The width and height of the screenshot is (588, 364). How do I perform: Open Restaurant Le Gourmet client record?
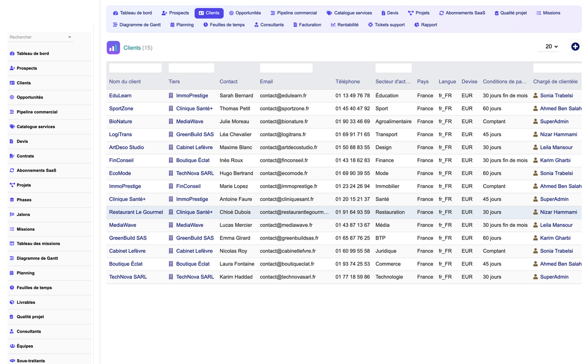tap(136, 212)
